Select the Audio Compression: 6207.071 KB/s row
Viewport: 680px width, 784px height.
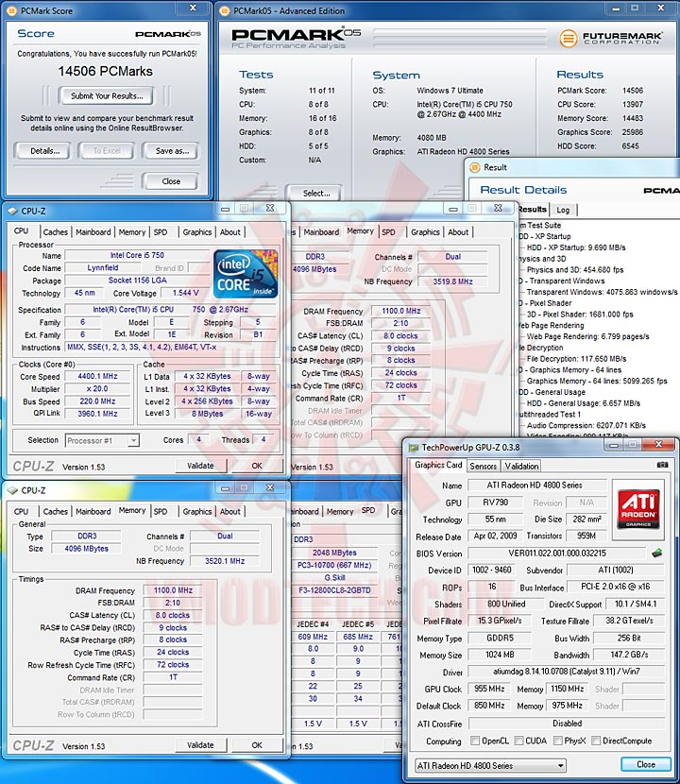586,425
